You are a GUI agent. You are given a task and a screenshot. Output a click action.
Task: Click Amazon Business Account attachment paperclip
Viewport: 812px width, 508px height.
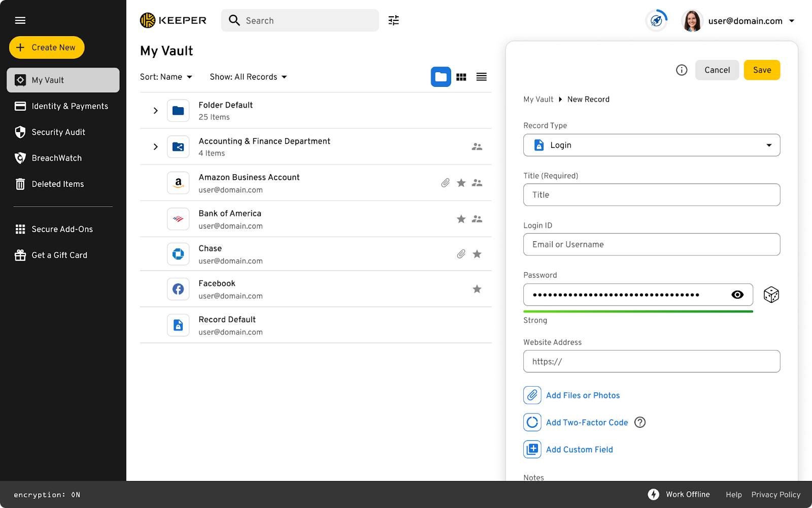(445, 183)
